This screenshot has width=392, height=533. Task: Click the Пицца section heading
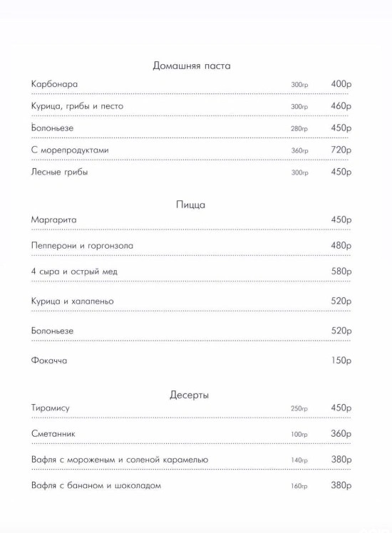191,205
